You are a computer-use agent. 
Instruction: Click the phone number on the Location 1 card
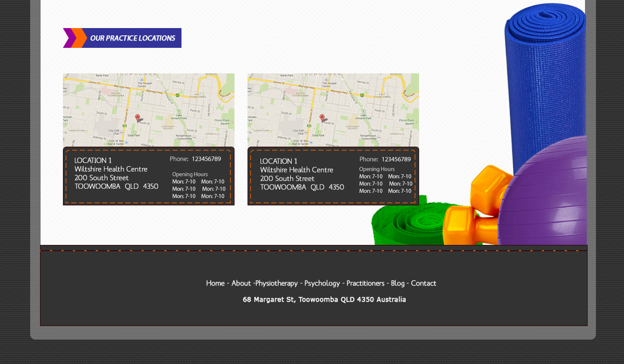206,159
